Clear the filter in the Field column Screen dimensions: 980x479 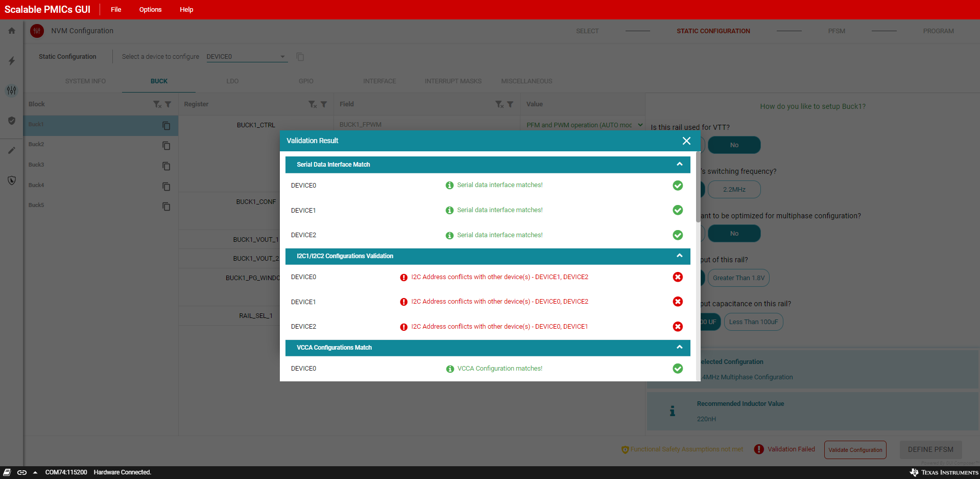click(499, 104)
